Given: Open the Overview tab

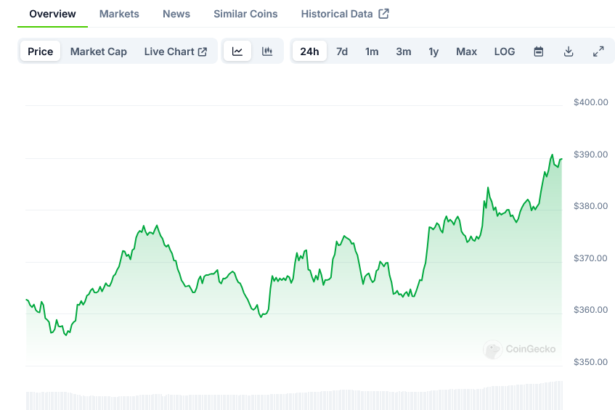Looking at the screenshot, I should (x=52, y=14).
